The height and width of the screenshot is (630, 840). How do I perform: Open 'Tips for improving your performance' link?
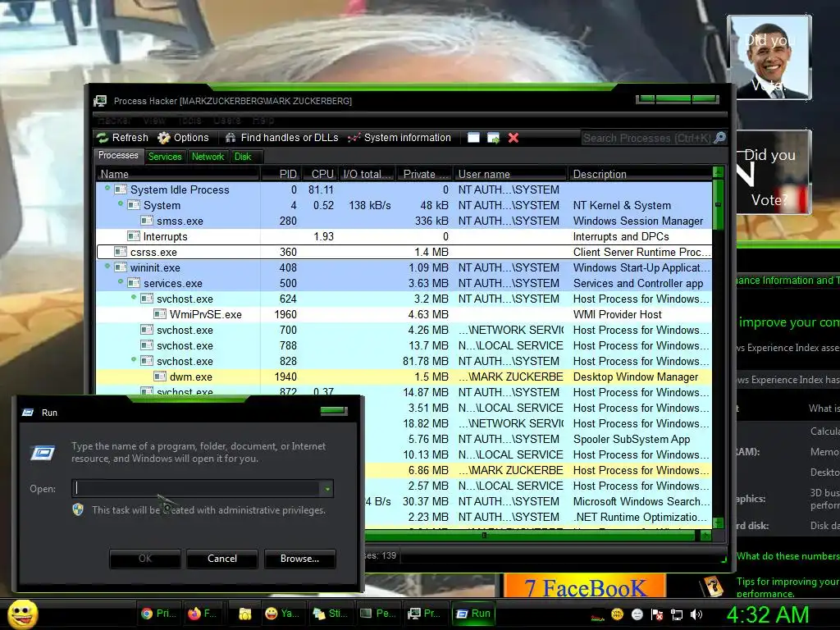point(787,587)
